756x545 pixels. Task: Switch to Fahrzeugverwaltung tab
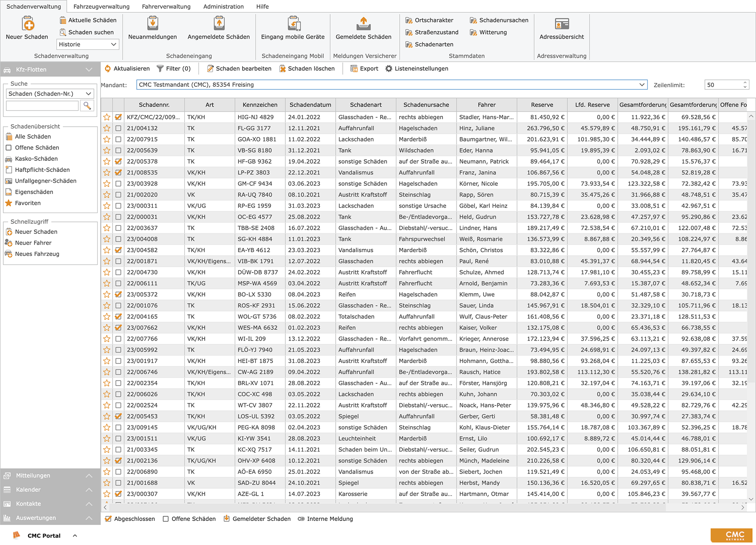pos(101,7)
